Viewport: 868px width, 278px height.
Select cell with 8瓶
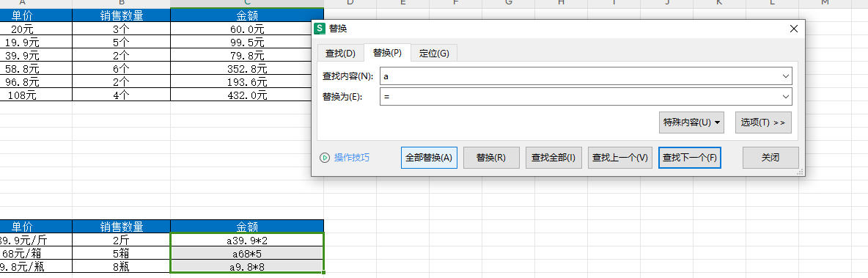click(x=121, y=266)
